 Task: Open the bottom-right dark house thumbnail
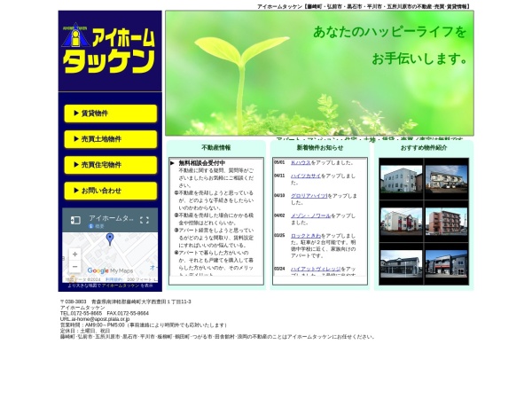[446, 263]
